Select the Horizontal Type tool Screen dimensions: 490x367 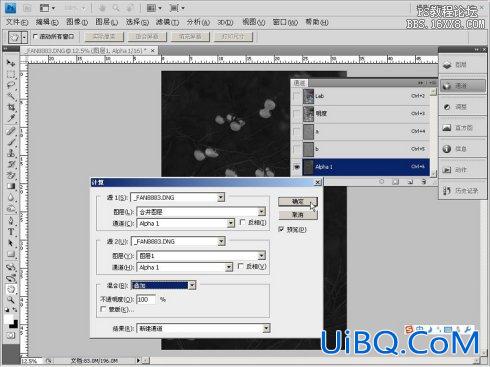11,231
